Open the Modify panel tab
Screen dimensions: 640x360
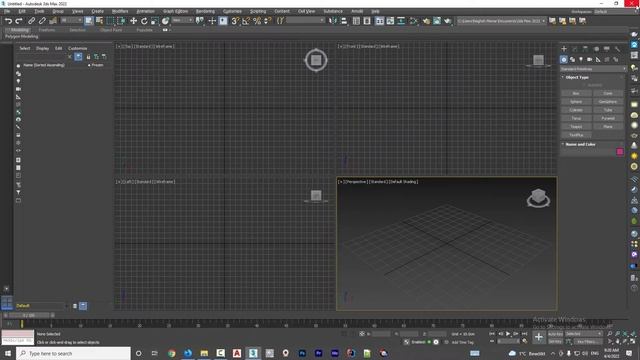tap(575, 49)
